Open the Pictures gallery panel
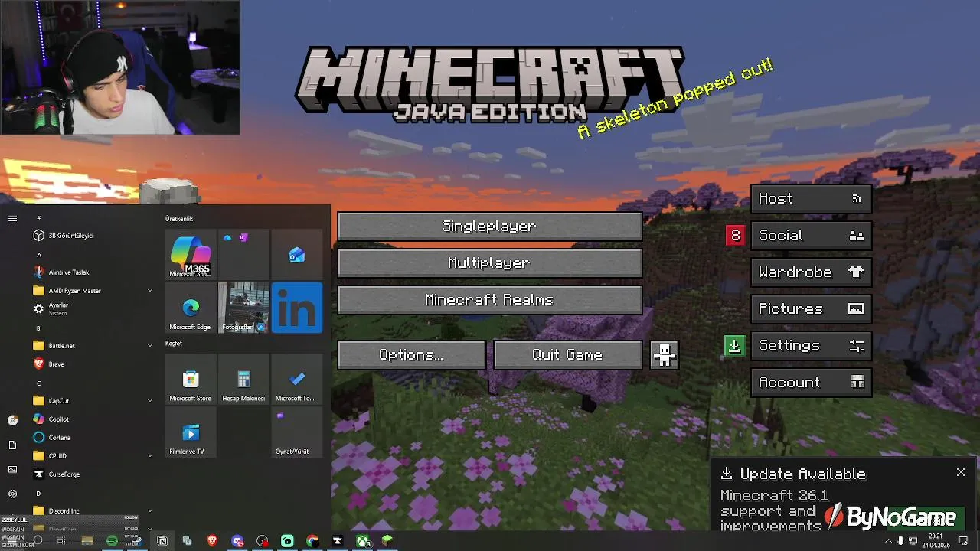The image size is (980, 551). coord(811,308)
